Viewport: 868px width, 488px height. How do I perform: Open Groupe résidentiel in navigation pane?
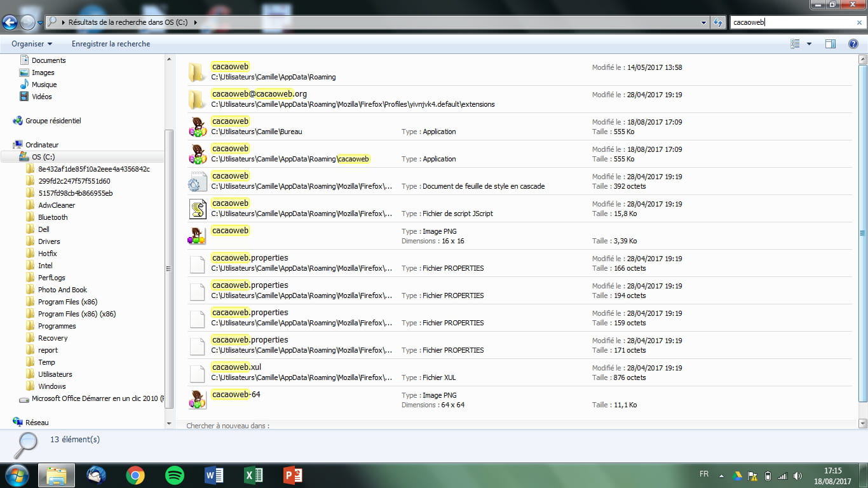pyautogui.click(x=53, y=121)
